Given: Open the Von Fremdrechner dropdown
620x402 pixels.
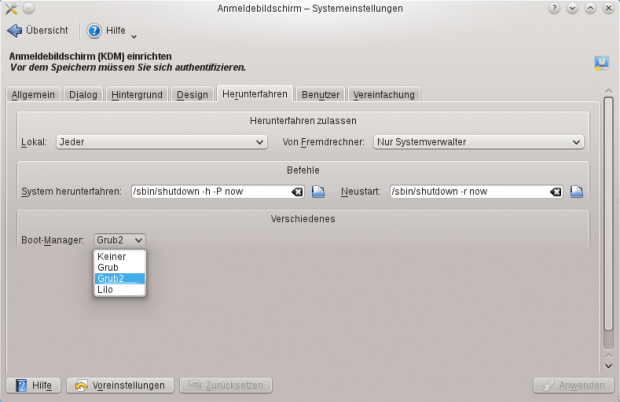Looking at the screenshot, I should [x=478, y=142].
